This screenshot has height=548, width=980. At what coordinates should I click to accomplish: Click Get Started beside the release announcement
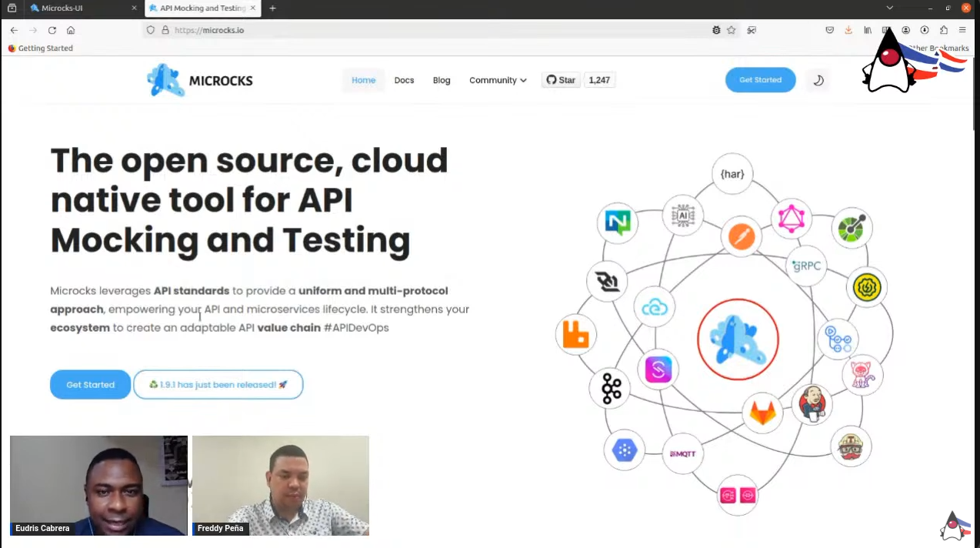pos(90,385)
